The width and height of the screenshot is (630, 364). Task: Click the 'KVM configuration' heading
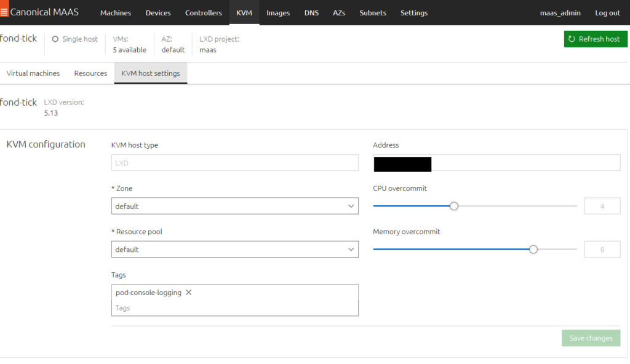point(46,144)
